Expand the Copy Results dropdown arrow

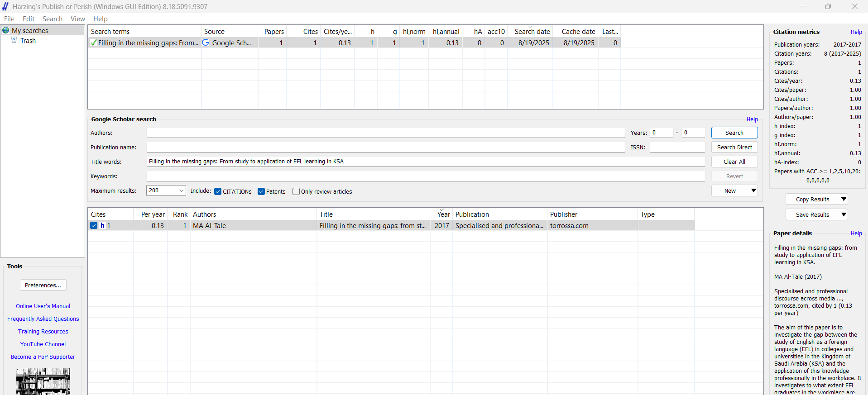(844, 199)
